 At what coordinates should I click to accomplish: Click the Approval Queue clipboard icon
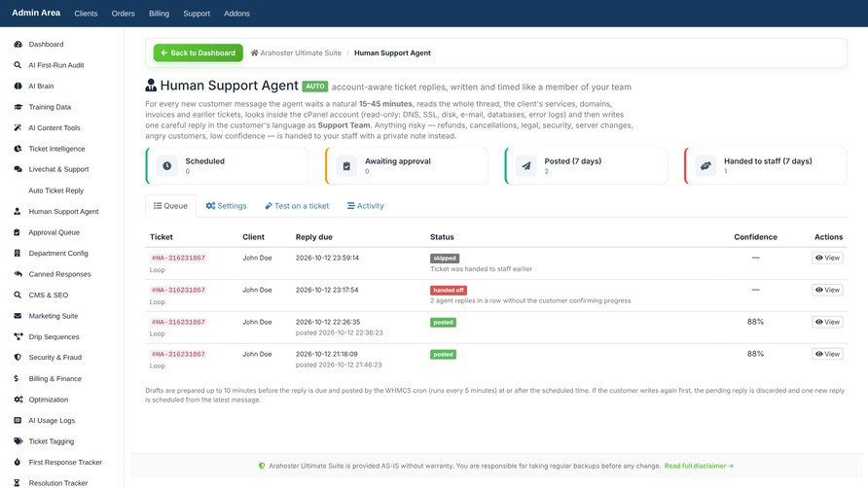(18, 232)
